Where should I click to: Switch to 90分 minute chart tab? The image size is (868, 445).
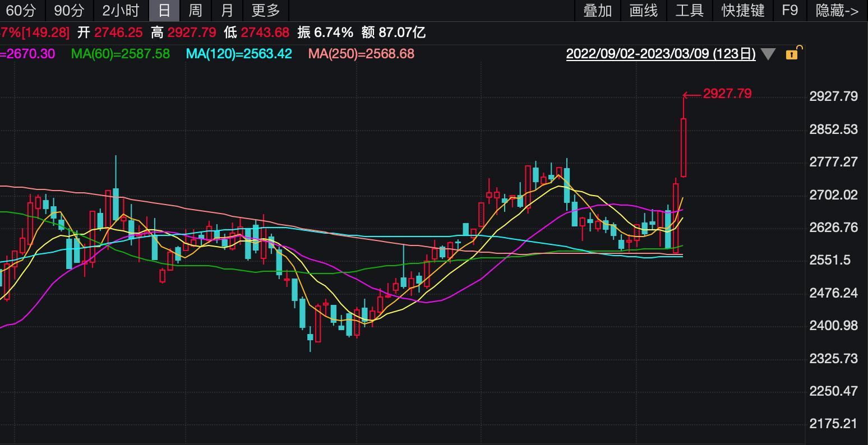click(x=70, y=11)
